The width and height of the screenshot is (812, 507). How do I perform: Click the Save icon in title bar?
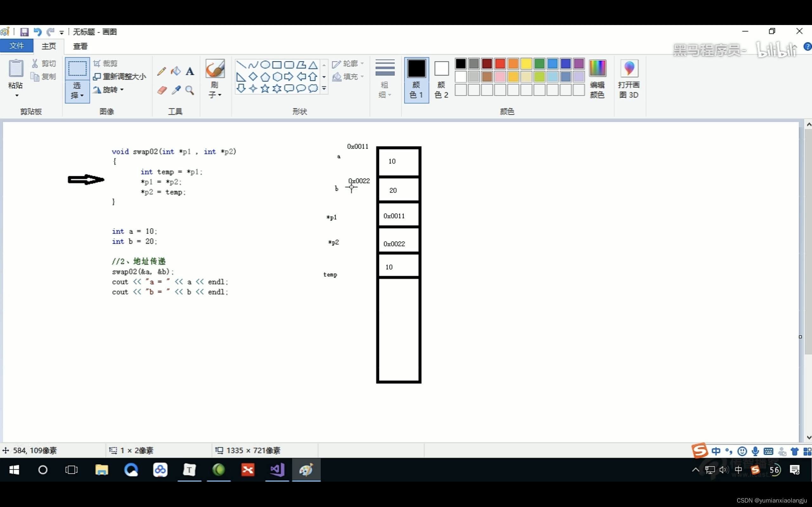tap(24, 32)
